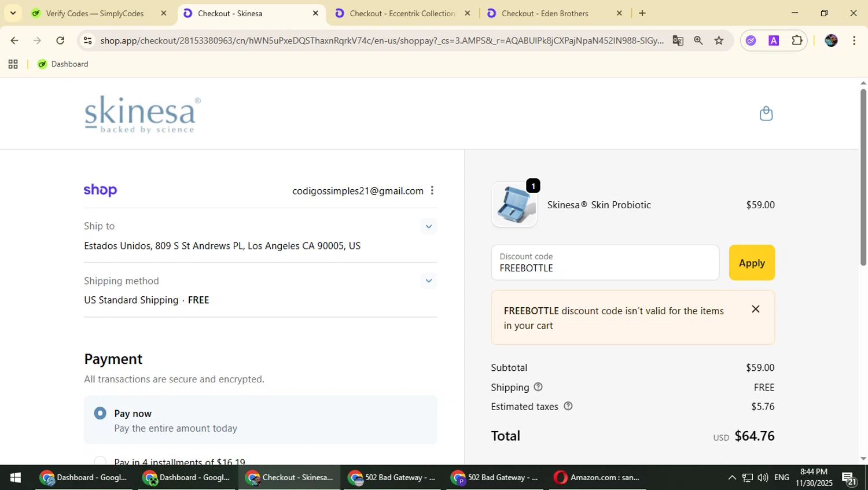The height and width of the screenshot is (490, 868).
Task: Click the ENG language indicator
Action: (x=781, y=477)
